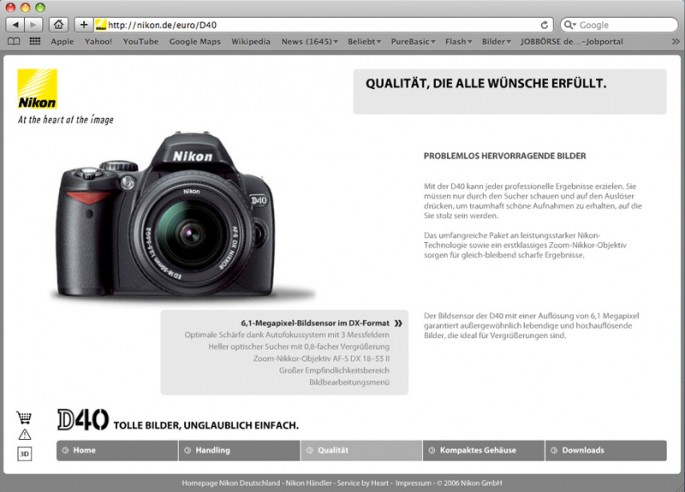Select Zoom-Nikkor-Objektiv AF-S DX 18-55 II item
Image resolution: width=685 pixels, height=492 pixels.
[x=322, y=359]
